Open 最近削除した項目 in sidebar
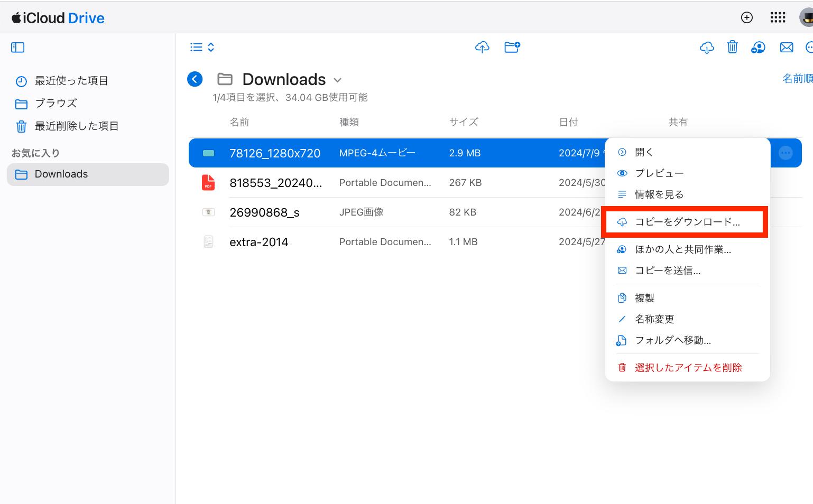 [77, 126]
